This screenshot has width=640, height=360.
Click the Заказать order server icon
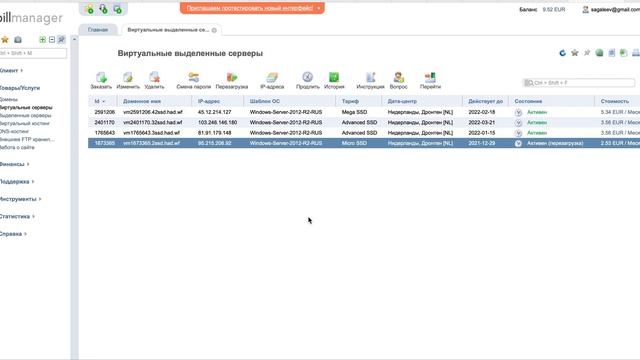(x=101, y=77)
